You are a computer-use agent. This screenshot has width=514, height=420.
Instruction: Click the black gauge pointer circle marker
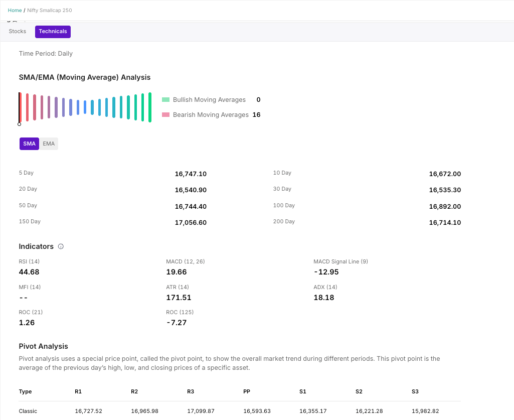pos(20,124)
